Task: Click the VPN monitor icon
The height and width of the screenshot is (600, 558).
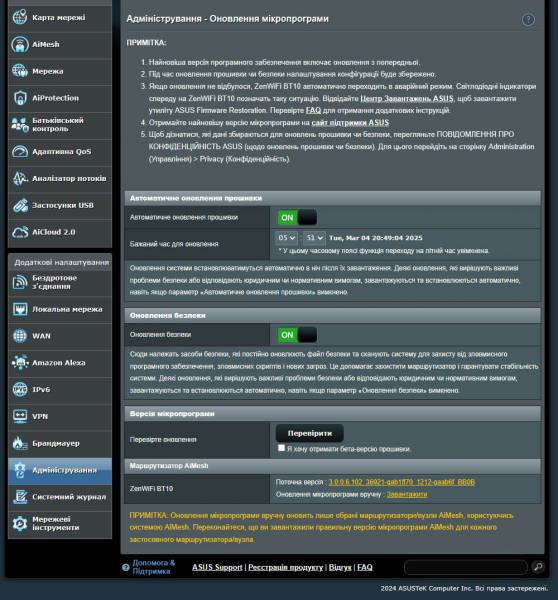Action: tap(20, 416)
